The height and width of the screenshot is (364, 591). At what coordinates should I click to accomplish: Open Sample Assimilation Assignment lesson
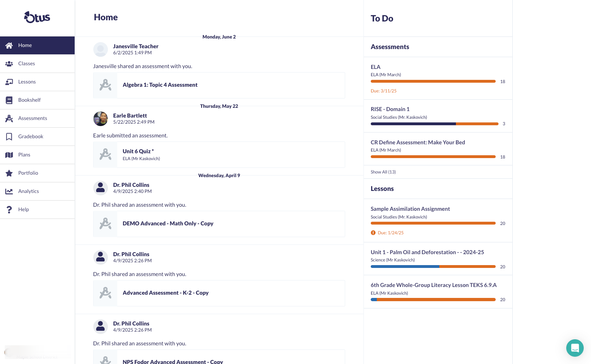point(410,209)
